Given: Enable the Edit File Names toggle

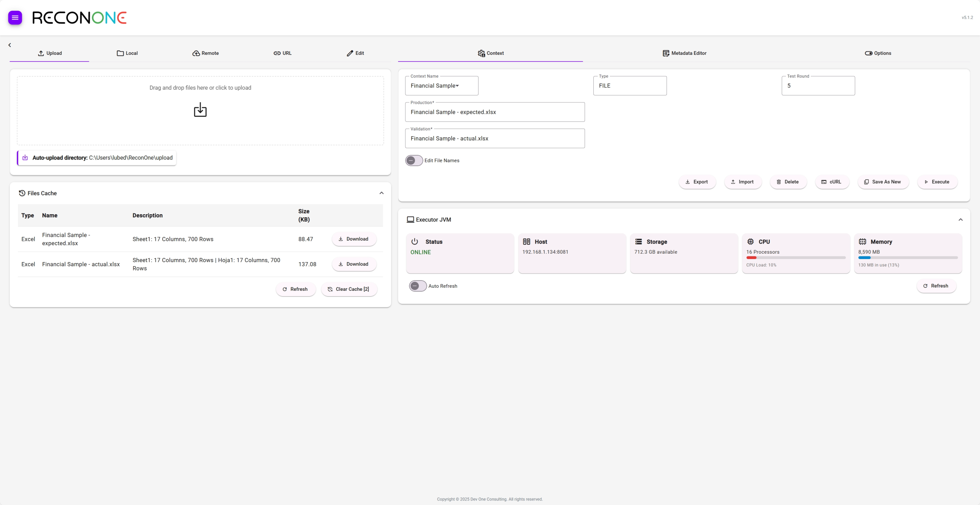Looking at the screenshot, I should (414, 161).
